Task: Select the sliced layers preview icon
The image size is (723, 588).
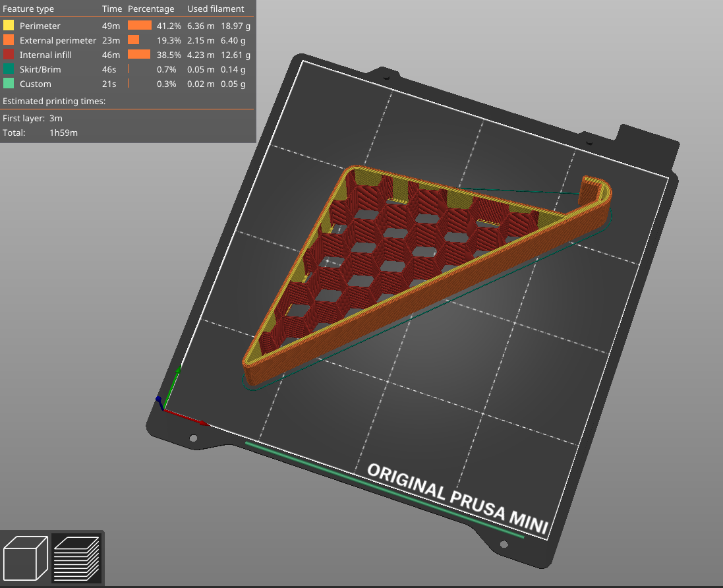Action: click(76, 558)
